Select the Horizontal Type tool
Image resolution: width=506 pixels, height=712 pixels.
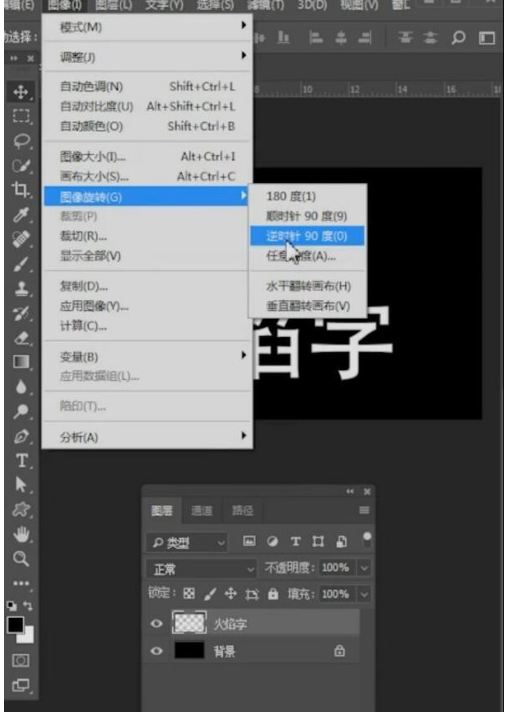(x=21, y=461)
